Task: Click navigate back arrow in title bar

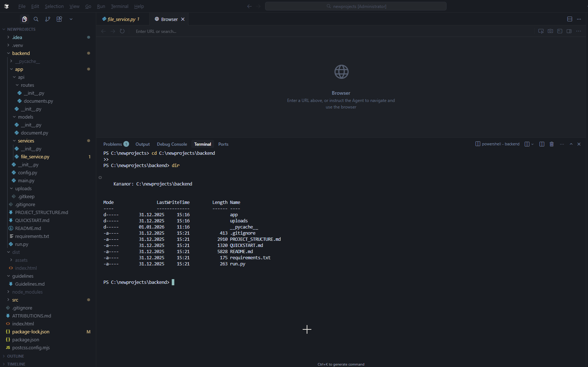Action: [249, 6]
